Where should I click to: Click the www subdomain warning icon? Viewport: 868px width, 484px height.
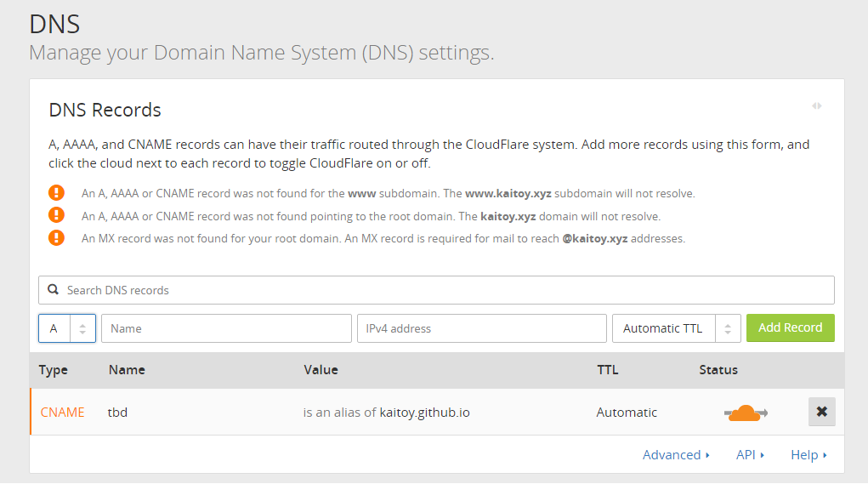click(x=56, y=193)
